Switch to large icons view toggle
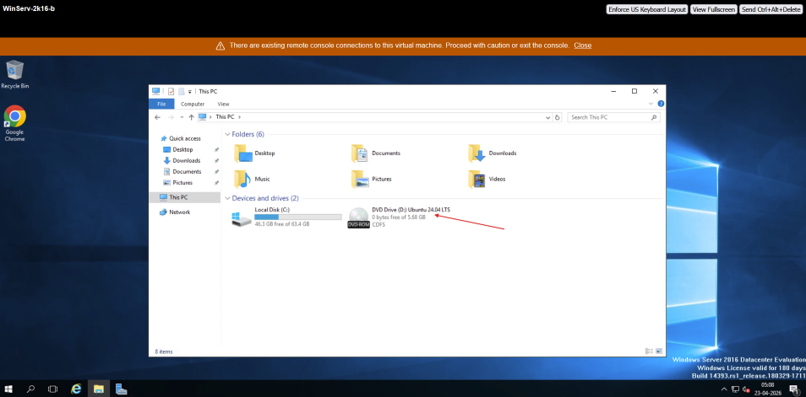 pyautogui.click(x=658, y=351)
